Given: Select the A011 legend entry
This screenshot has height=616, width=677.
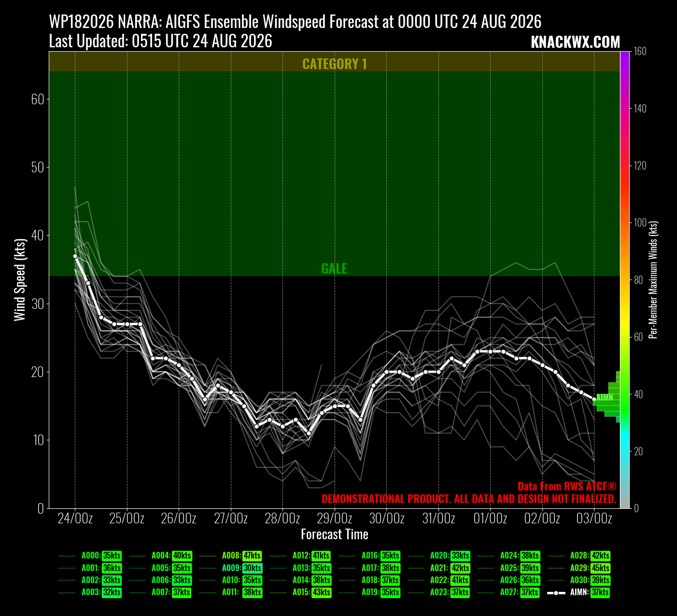Looking at the screenshot, I should click(230, 592).
